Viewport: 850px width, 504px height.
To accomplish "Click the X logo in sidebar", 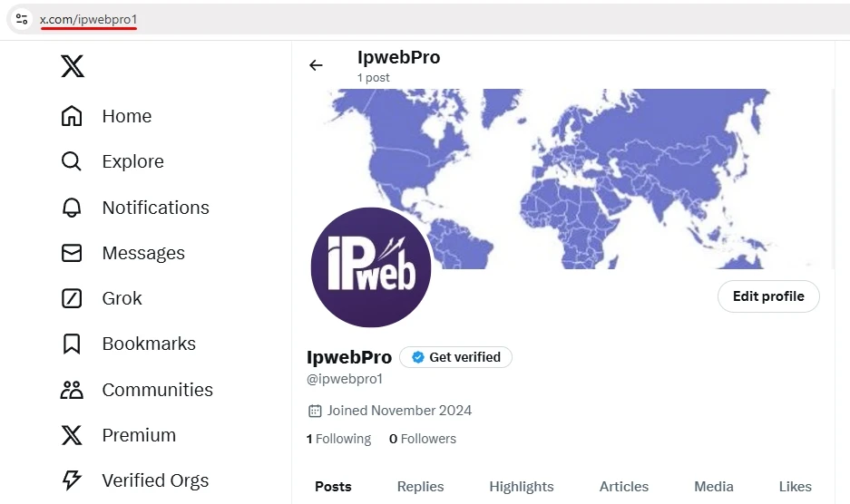I will coord(73,66).
